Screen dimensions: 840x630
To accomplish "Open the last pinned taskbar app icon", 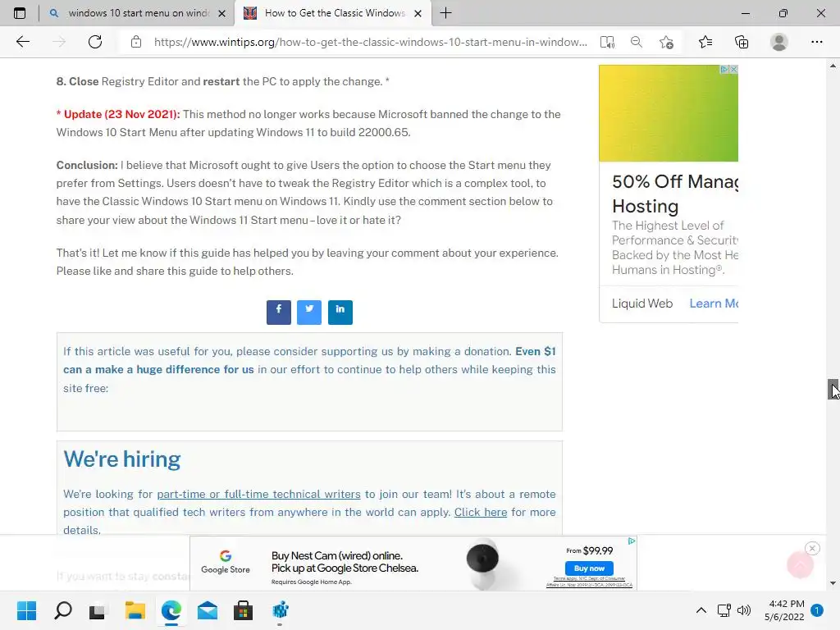I will [x=281, y=610].
